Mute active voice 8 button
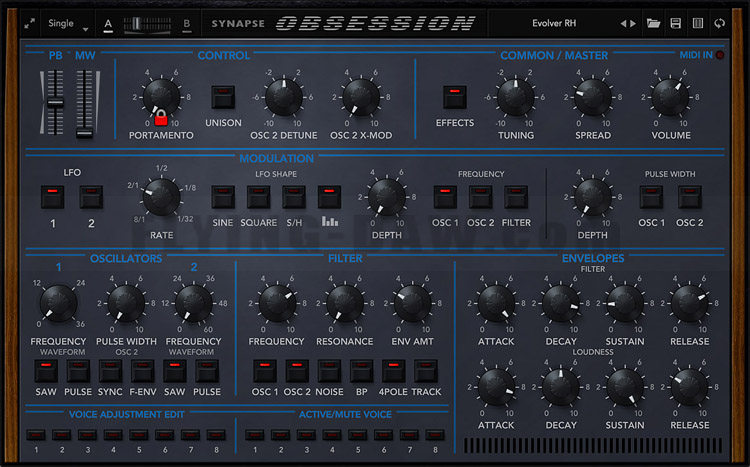Screen dimensions: 750x467 [435, 435]
